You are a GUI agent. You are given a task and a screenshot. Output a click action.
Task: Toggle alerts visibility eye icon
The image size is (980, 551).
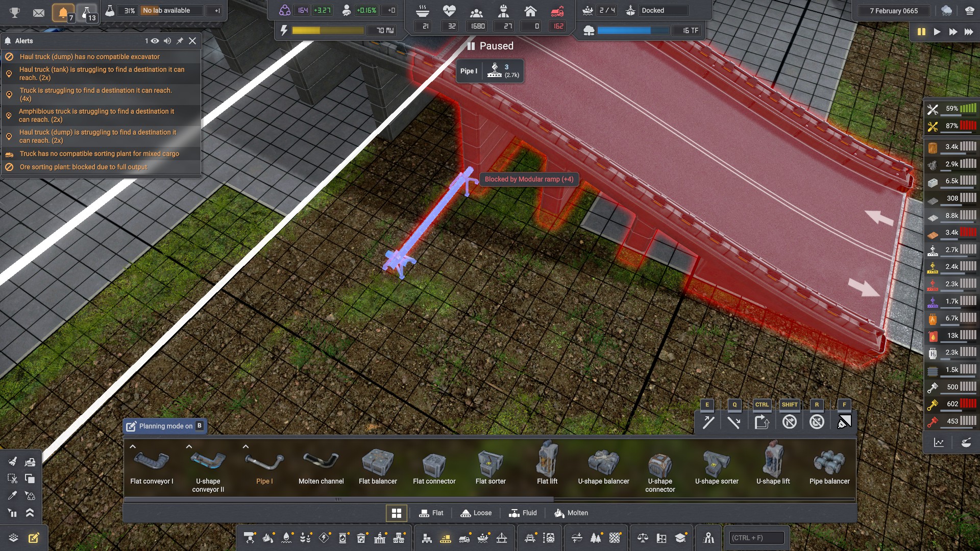(155, 41)
